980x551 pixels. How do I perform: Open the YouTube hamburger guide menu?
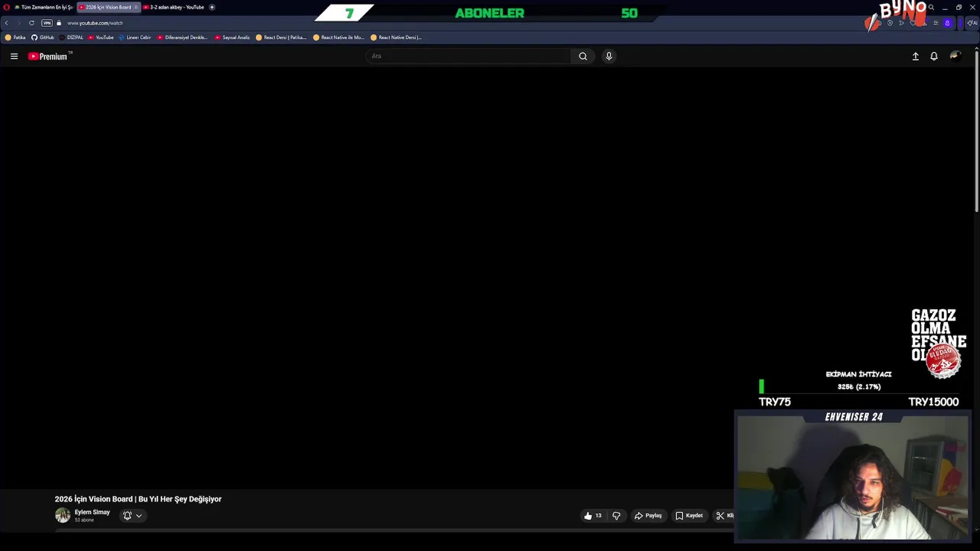(14, 56)
